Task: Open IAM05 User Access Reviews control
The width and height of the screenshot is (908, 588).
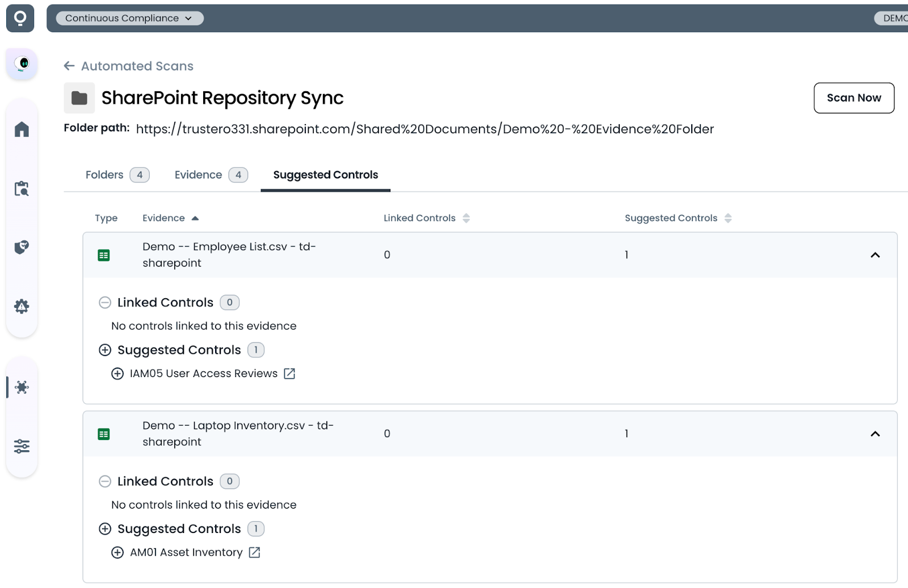Action: click(x=204, y=374)
